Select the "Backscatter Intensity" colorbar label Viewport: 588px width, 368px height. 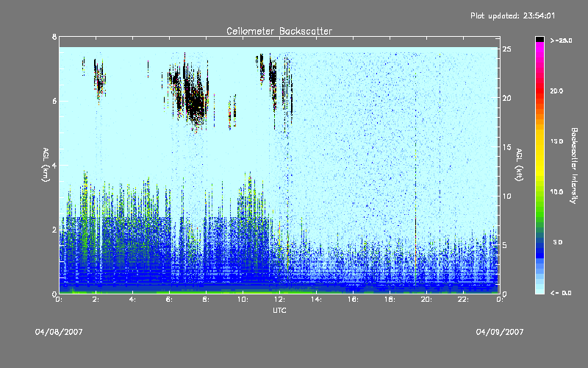(574, 166)
